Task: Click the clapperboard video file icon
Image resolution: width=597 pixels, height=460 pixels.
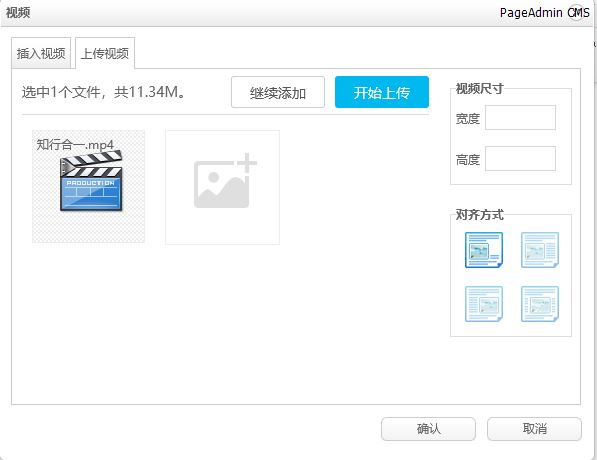Action: pyautogui.click(x=91, y=180)
